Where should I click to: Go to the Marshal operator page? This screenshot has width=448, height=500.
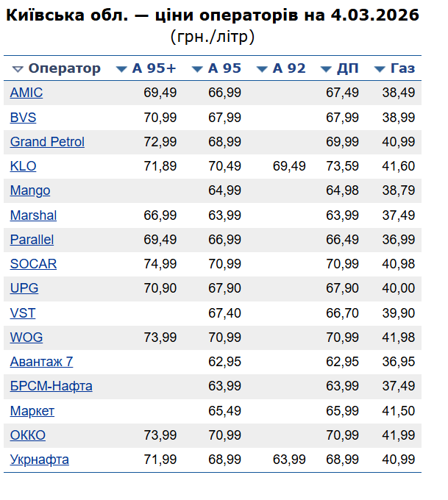[x=33, y=215]
